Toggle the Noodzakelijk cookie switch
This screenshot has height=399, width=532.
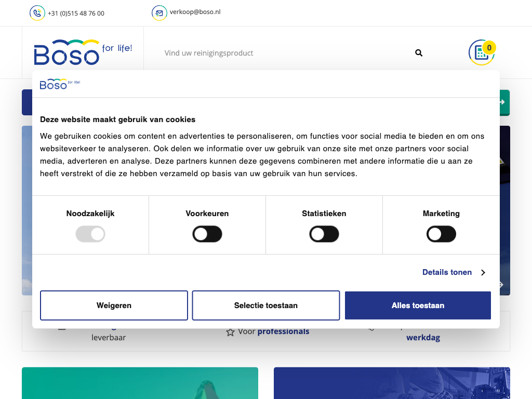click(90, 234)
